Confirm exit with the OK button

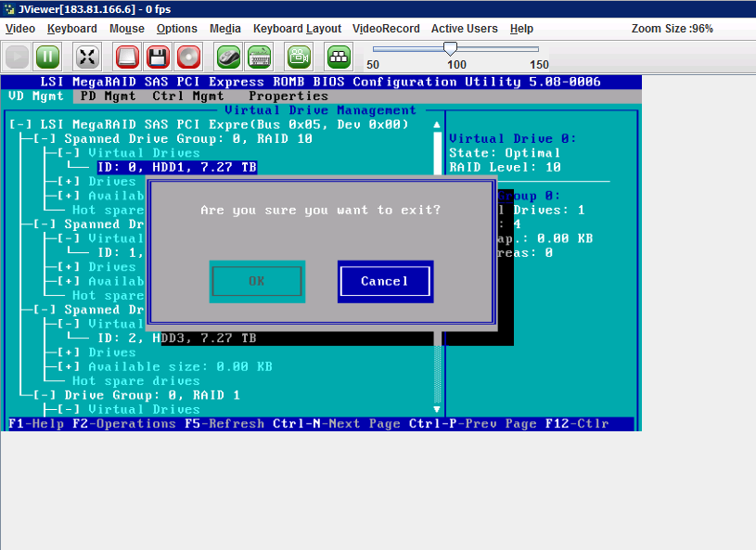click(x=257, y=281)
